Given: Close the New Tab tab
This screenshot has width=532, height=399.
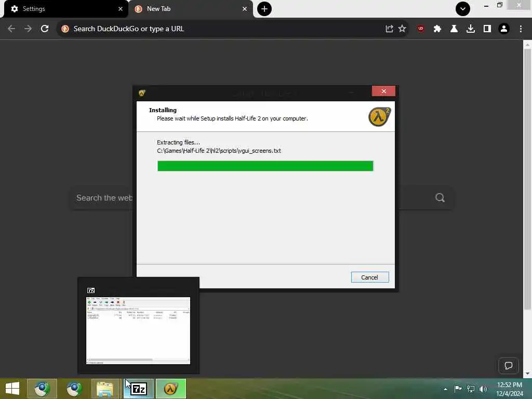Looking at the screenshot, I should tap(245, 9).
